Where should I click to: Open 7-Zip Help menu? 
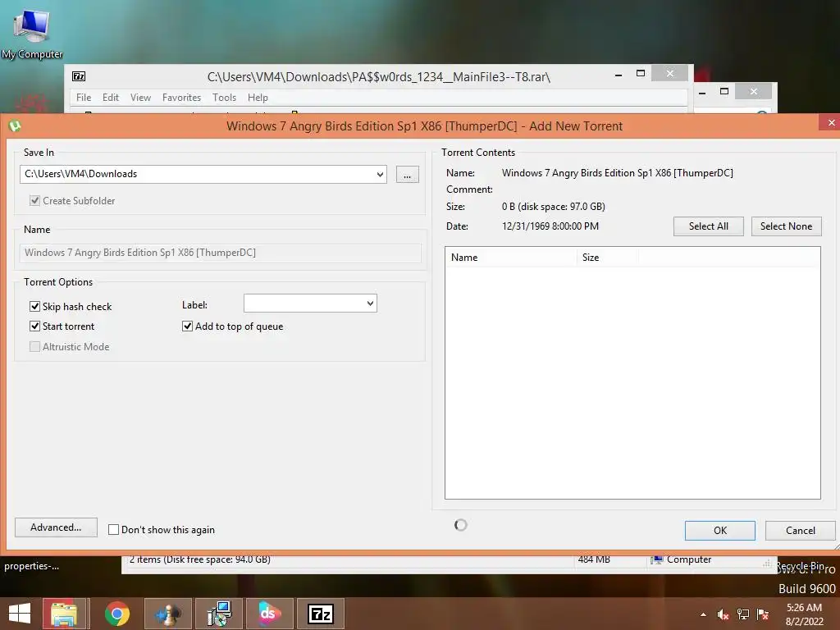(258, 98)
